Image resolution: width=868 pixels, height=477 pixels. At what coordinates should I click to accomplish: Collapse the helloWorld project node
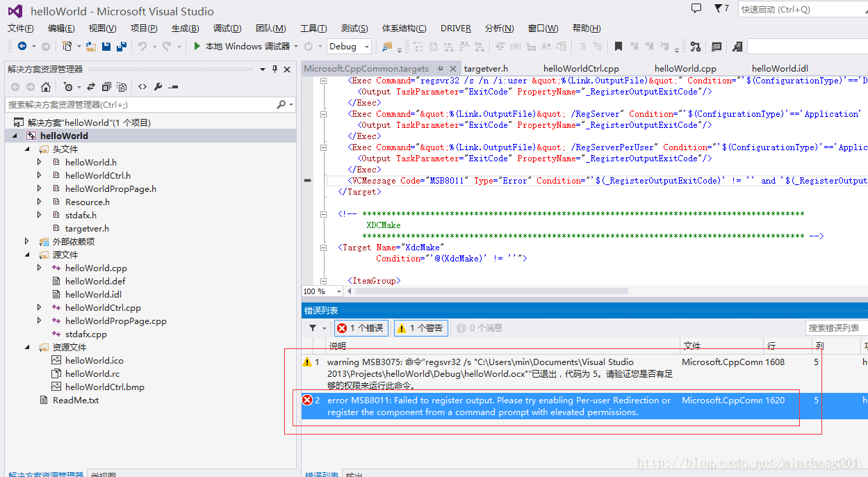[x=16, y=136]
